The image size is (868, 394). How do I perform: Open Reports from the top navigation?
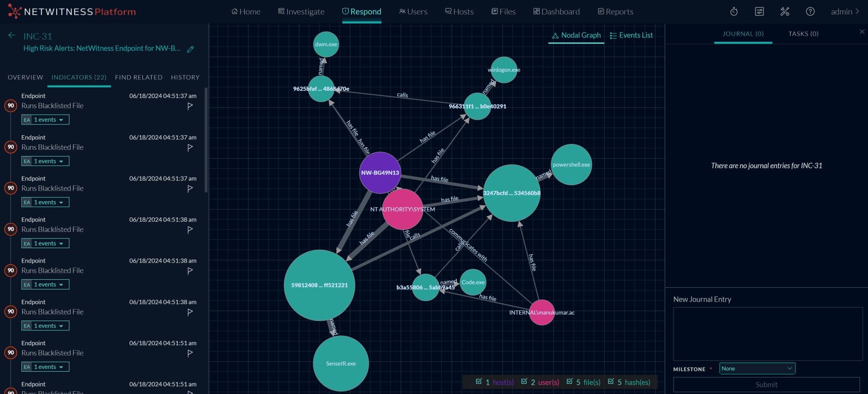coord(615,12)
